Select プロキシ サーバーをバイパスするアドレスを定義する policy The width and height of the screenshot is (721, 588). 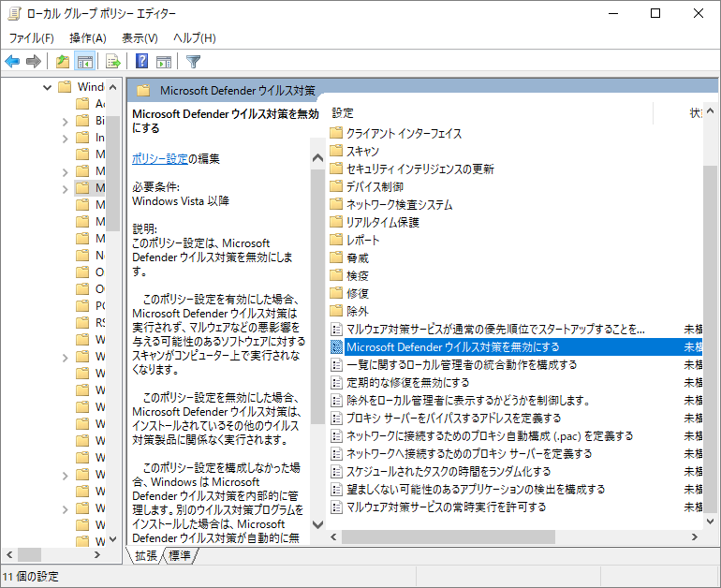(x=516, y=419)
